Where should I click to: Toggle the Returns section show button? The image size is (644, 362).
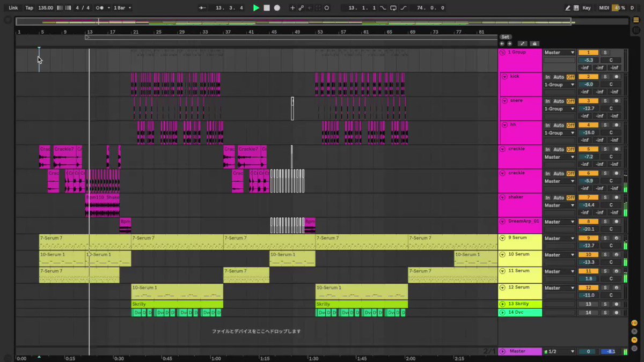click(x=635, y=331)
